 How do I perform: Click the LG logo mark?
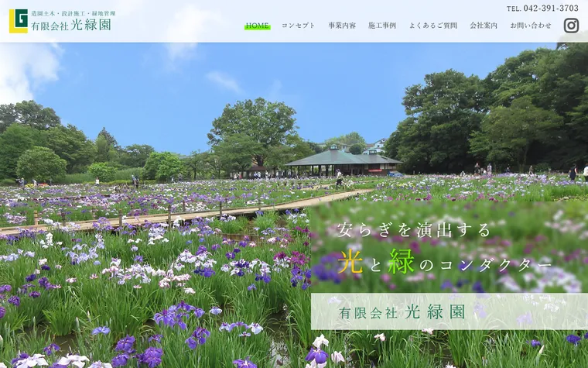click(19, 21)
